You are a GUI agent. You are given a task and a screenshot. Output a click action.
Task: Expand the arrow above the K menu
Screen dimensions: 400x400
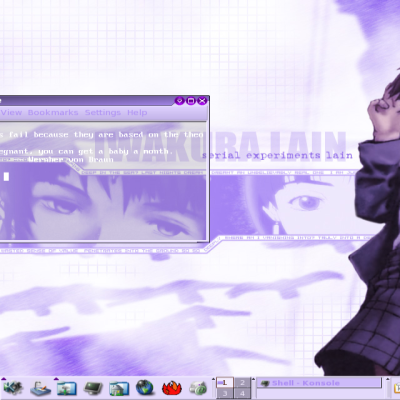pyautogui.click(x=4, y=379)
